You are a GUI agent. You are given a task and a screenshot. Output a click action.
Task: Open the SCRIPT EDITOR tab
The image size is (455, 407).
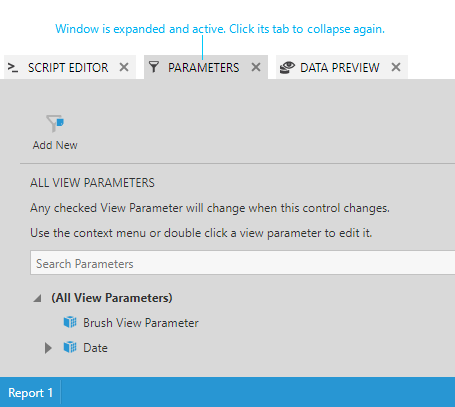pyautogui.click(x=68, y=68)
